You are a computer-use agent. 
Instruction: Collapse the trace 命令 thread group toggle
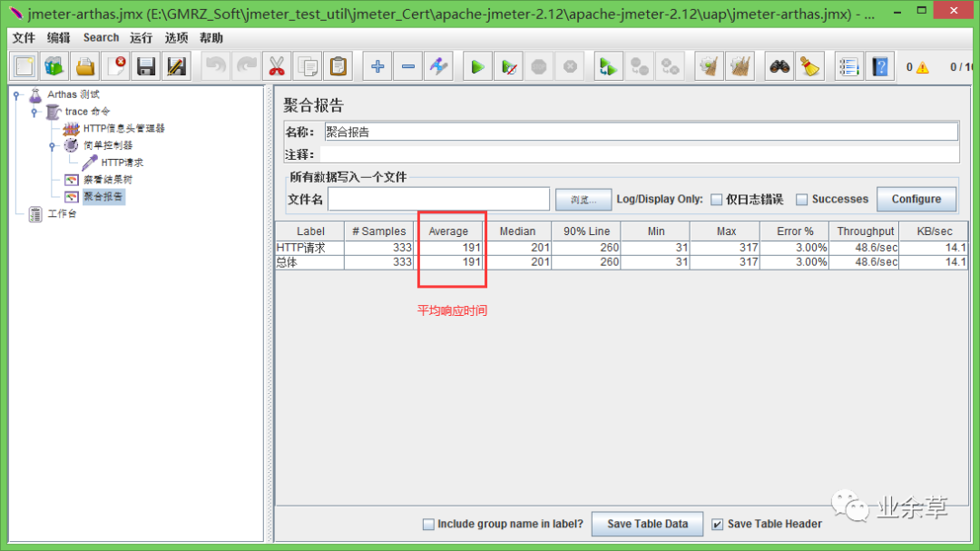(x=34, y=112)
